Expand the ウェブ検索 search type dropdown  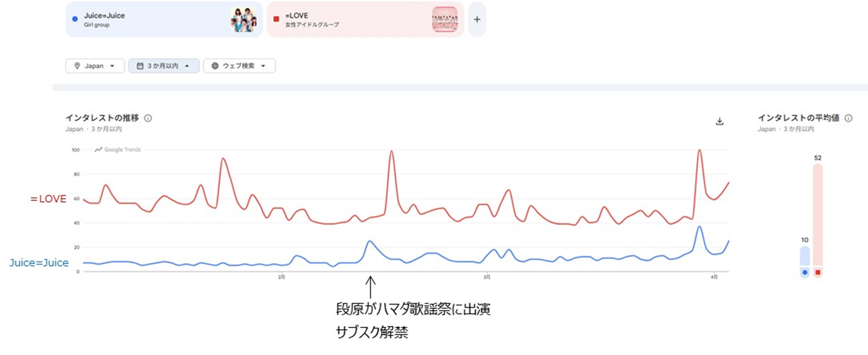tap(239, 66)
